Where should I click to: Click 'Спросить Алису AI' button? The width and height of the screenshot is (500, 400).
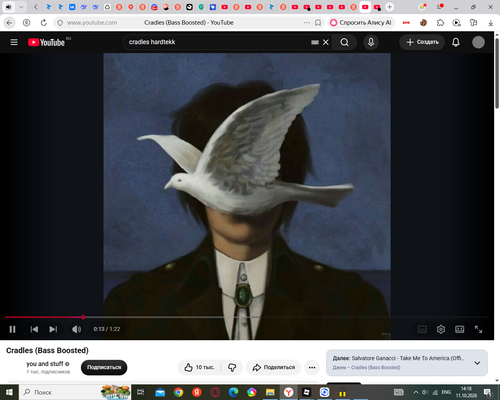pos(361,23)
